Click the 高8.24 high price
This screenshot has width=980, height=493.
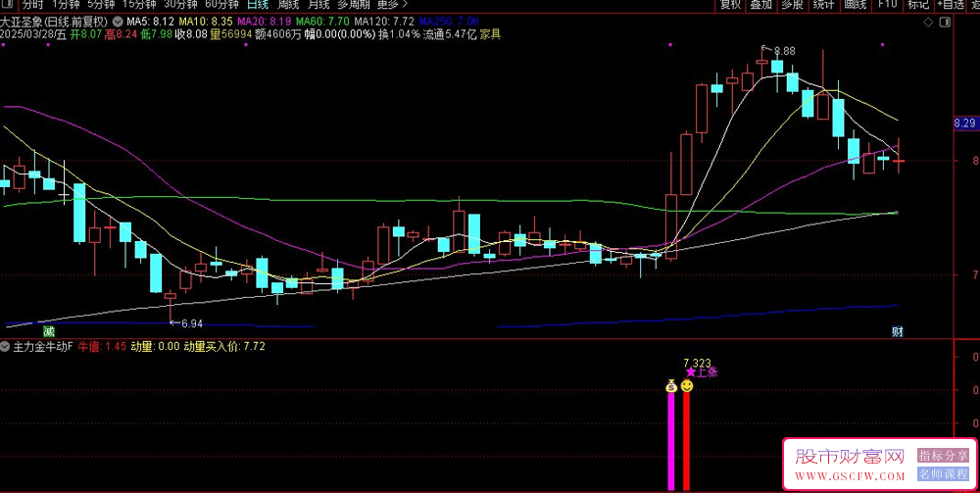[121, 34]
